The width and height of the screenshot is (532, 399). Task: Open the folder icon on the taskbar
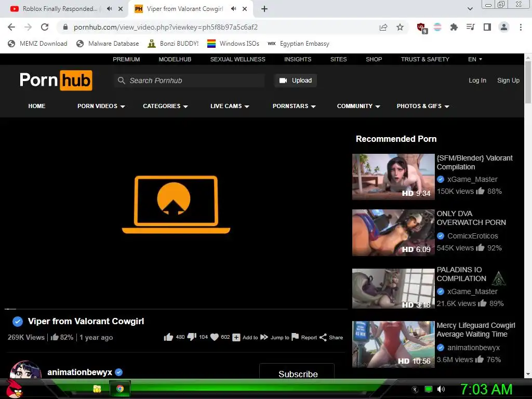coord(97,389)
